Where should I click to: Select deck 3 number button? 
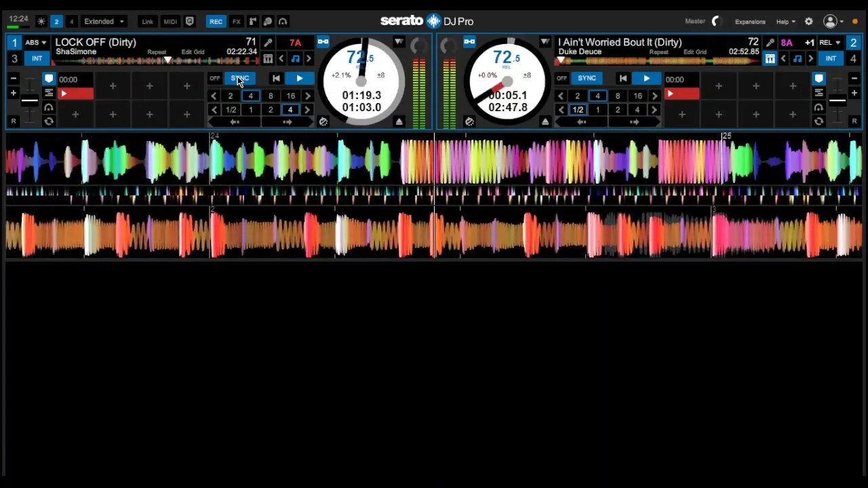pyautogui.click(x=14, y=59)
